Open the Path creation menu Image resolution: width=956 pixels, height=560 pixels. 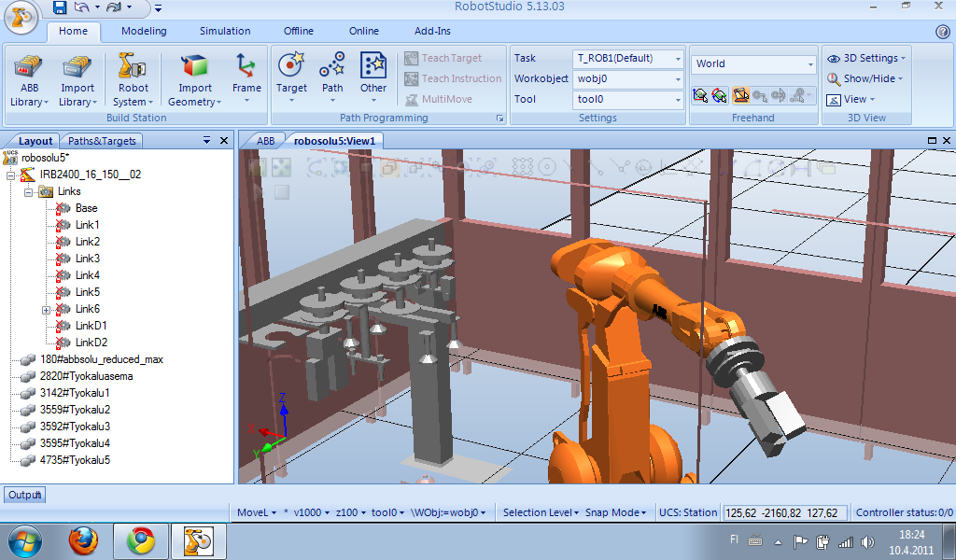[x=332, y=77]
